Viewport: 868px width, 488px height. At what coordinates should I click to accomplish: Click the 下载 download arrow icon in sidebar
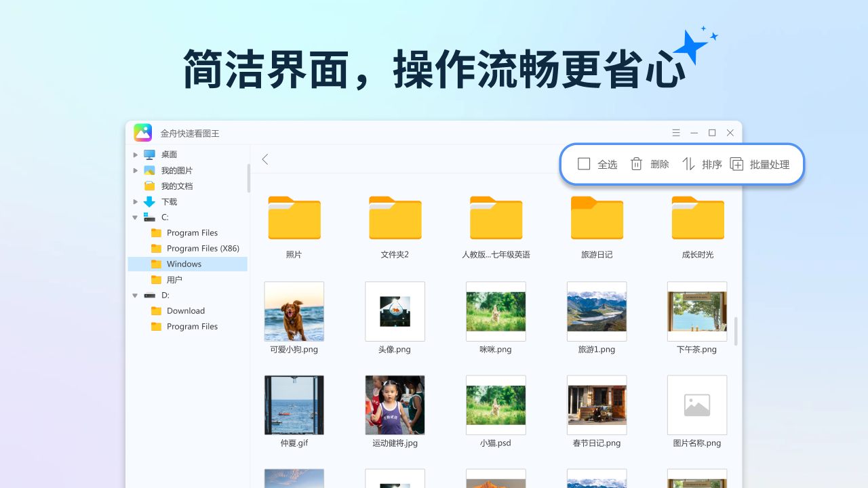pos(150,201)
